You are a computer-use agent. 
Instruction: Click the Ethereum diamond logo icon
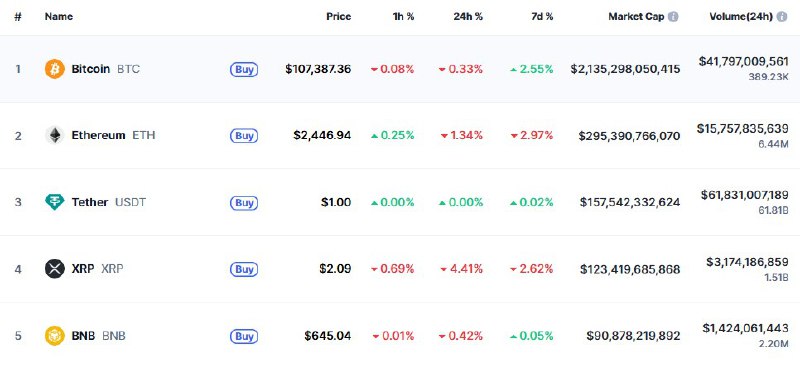tap(55, 135)
